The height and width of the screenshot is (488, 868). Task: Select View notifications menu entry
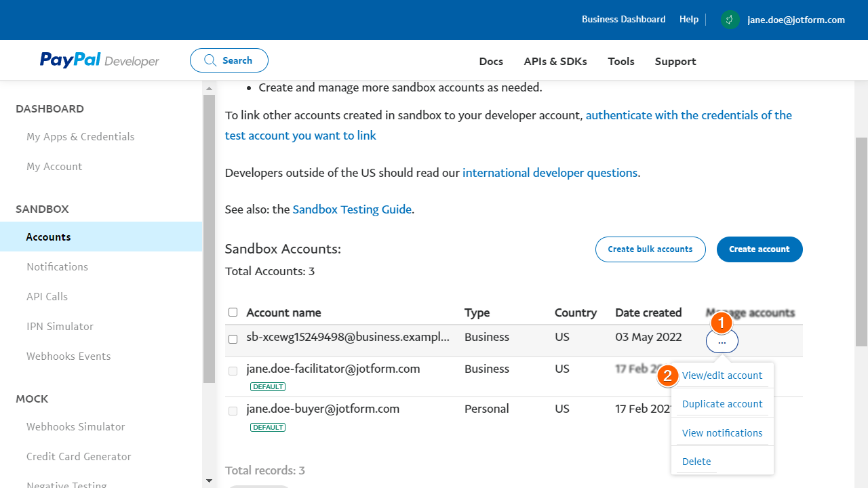click(x=722, y=433)
